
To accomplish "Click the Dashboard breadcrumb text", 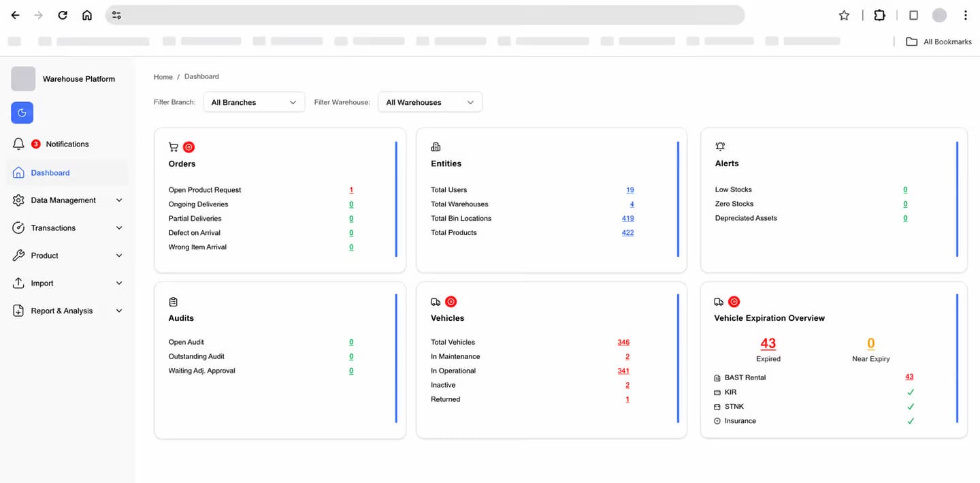I will (x=201, y=76).
